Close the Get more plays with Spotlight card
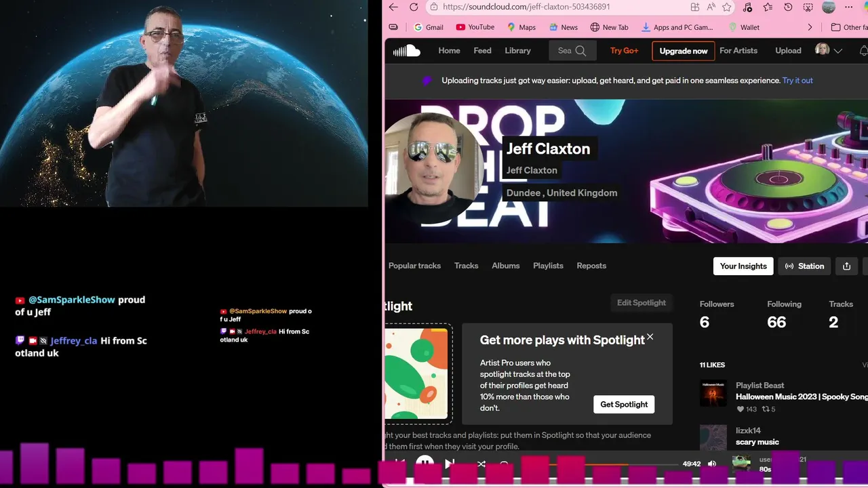Image resolution: width=868 pixels, height=488 pixels. tap(650, 337)
